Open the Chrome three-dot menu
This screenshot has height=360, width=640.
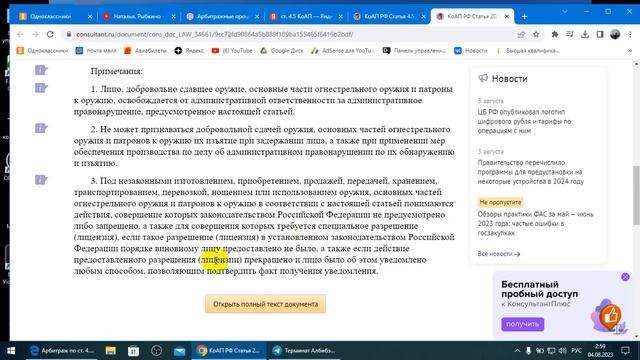coord(630,35)
